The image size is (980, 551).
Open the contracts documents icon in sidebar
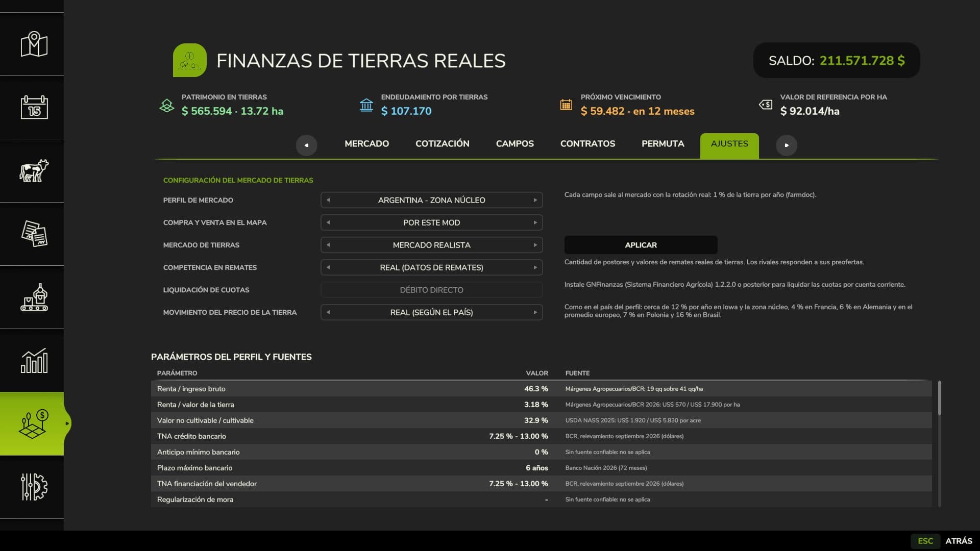pos(34,234)
